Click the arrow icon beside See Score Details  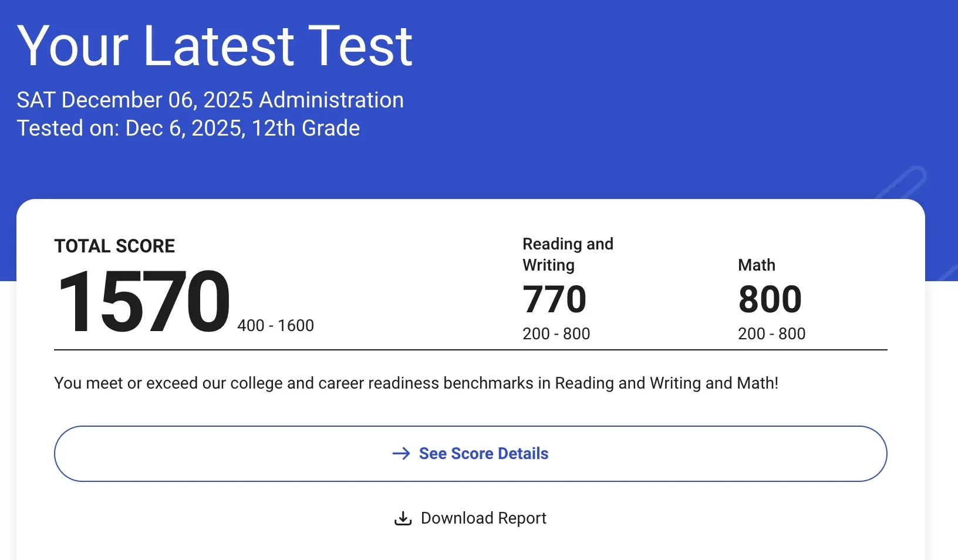pos(402,454)
